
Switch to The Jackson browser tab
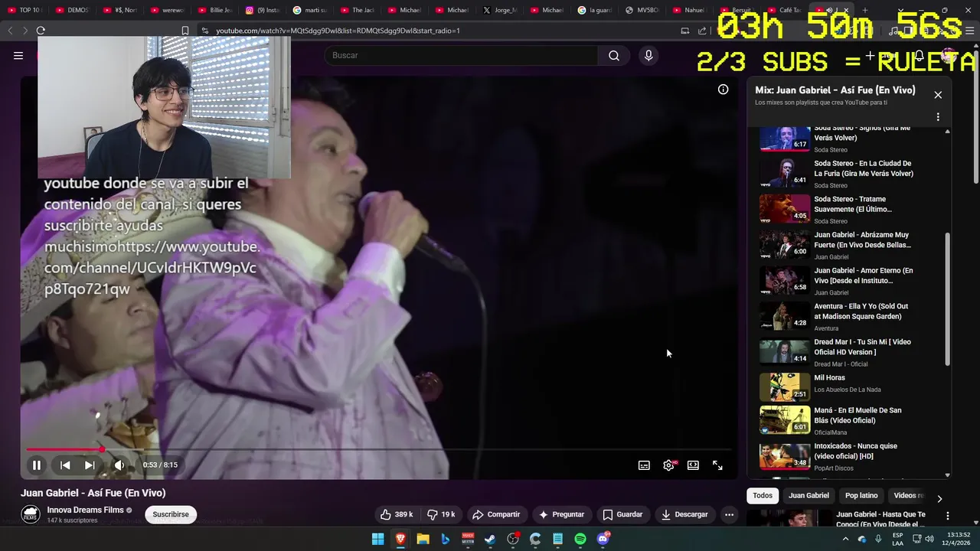click(x=358, y=10)
